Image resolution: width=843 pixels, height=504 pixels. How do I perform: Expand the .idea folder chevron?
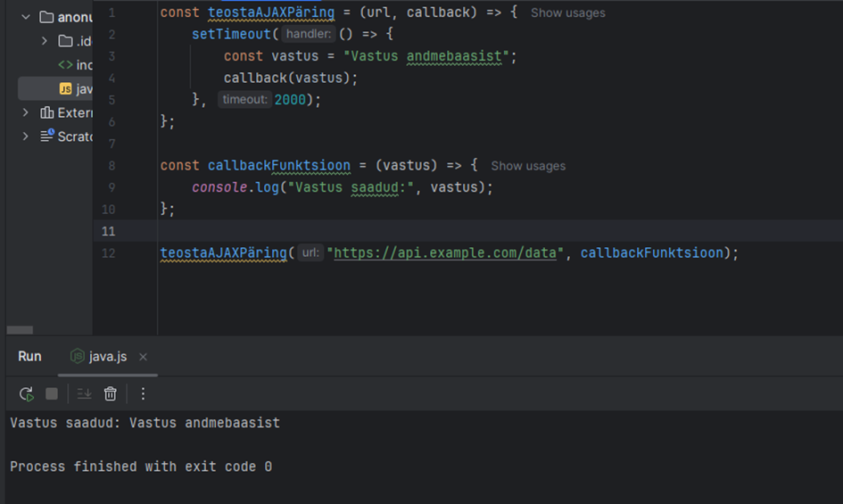[45, 41]
